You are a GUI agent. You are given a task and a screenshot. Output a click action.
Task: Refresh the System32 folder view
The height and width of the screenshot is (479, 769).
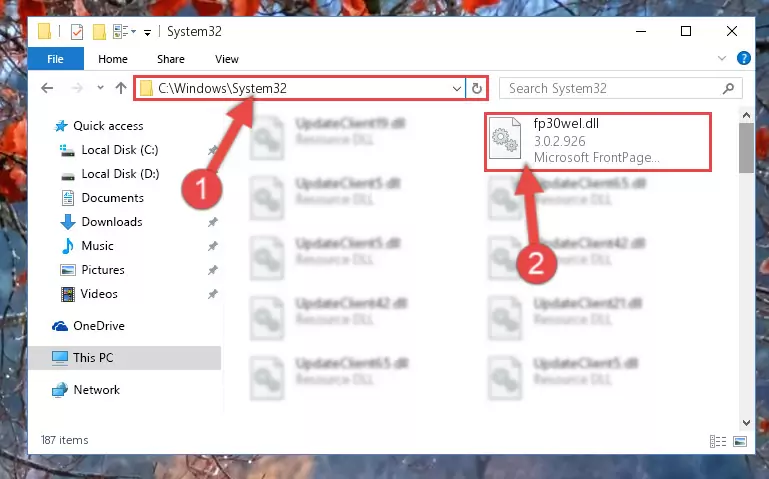click(x=477, y=89)
